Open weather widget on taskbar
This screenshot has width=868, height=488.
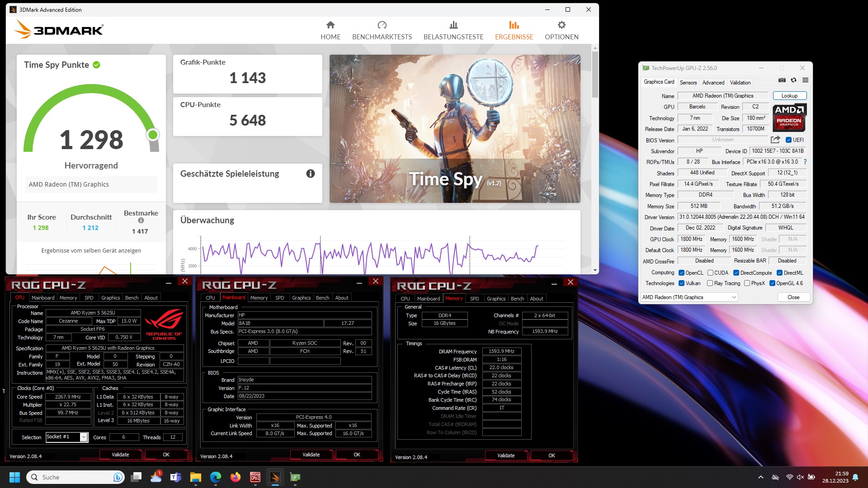coord(156,477)
